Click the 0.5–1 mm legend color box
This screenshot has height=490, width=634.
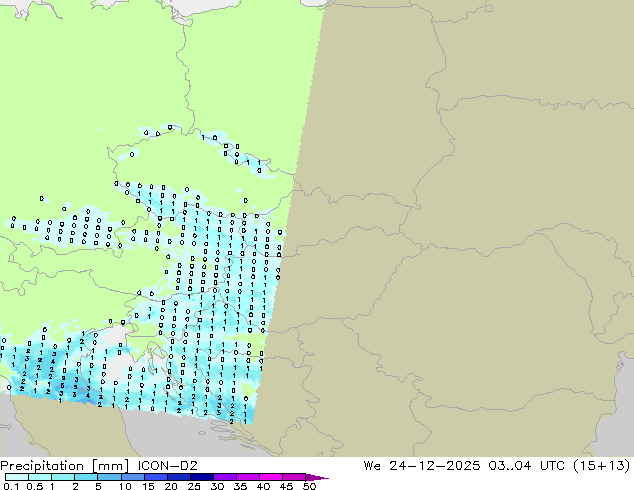click(x=40, y=477)
